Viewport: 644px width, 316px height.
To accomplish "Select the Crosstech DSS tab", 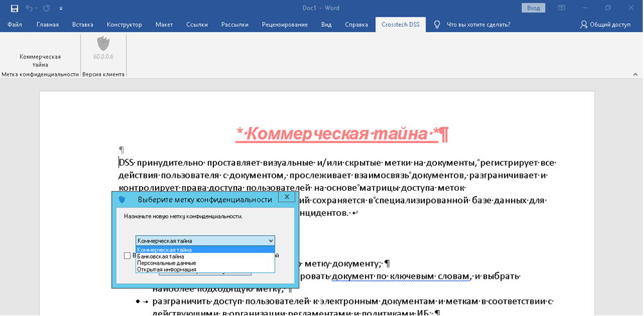I will coord(400,24).
